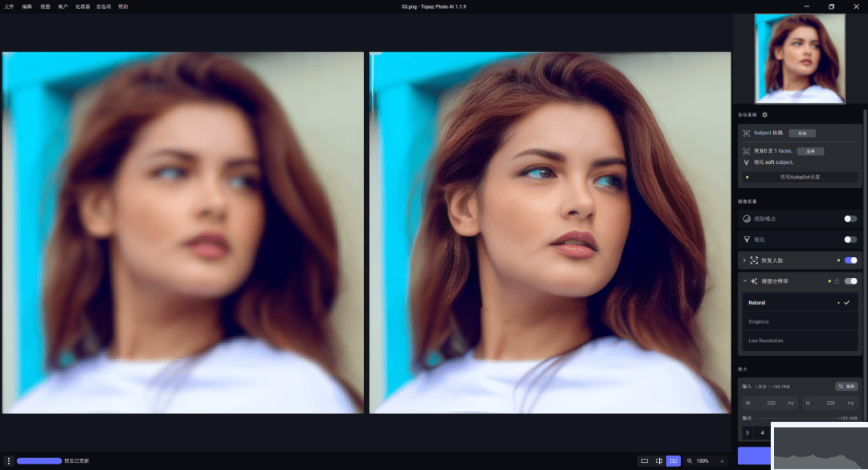This screenshot has width=868, height=470.
Task: Click the purple save image button
Action: [754, 456]
